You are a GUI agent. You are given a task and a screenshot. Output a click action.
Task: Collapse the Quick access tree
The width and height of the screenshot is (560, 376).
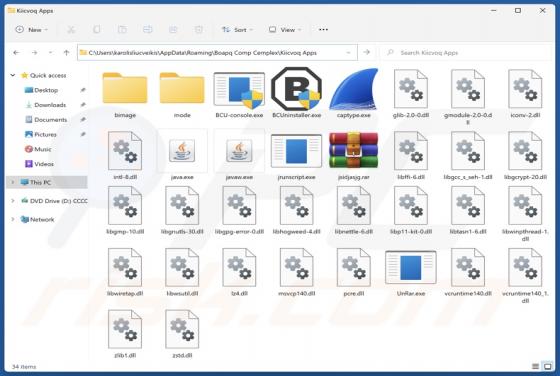coord(13,75)
